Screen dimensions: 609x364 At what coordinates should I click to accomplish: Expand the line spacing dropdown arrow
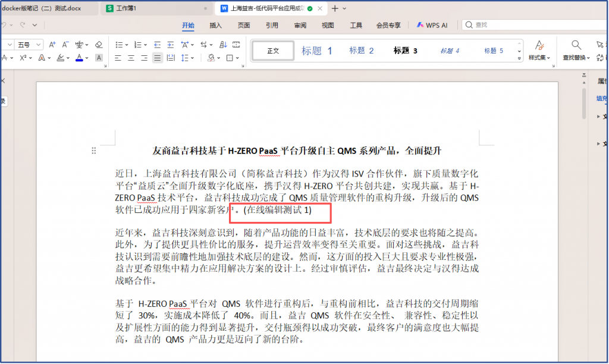coord(192,58)
